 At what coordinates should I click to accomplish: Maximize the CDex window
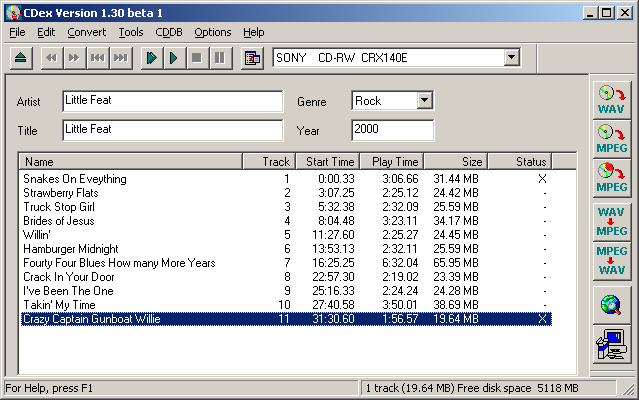(606, 13)
